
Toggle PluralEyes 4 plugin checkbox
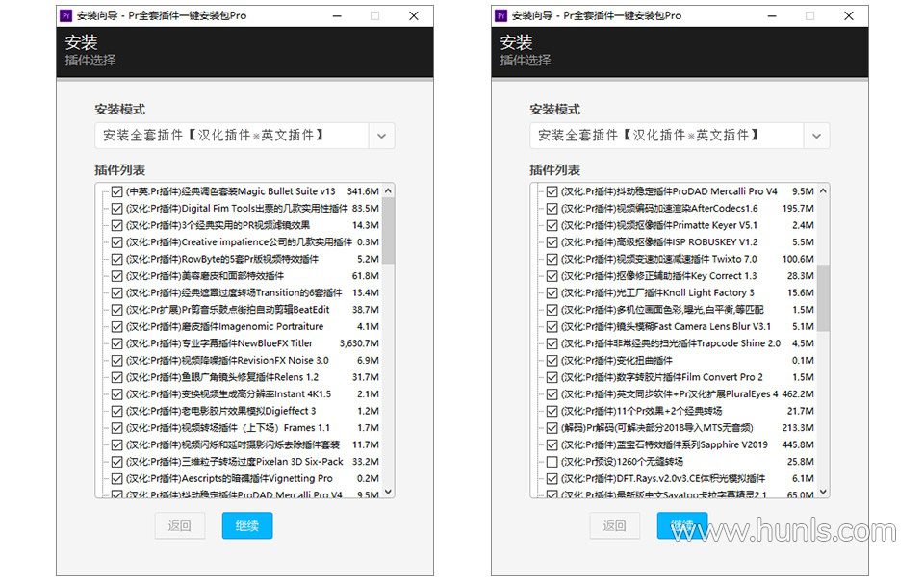point(552,394)
